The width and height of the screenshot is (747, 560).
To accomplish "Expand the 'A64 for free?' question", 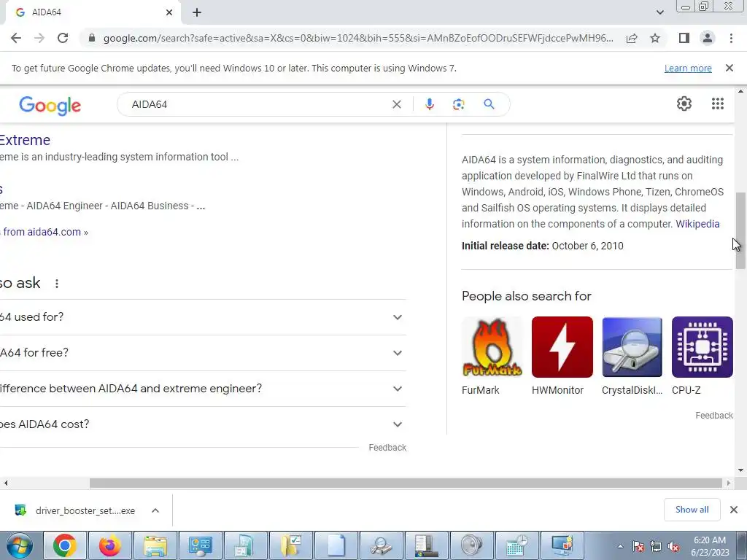I will pyautogui.click(x=203, y=353).
